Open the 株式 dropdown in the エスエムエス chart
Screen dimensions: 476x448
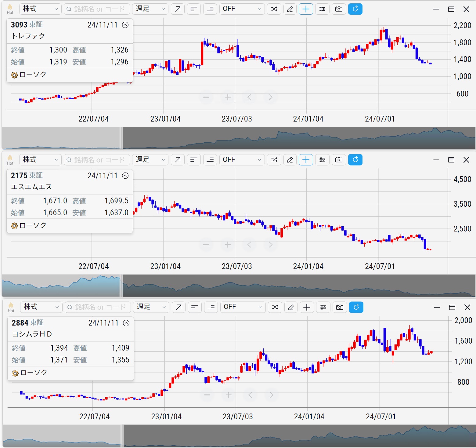pyautogui.click(x=40, y=160)
